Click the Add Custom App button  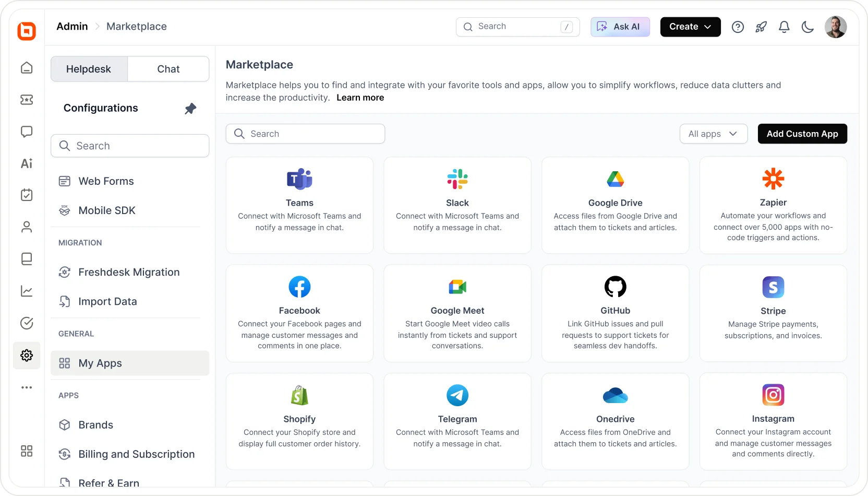802,134
